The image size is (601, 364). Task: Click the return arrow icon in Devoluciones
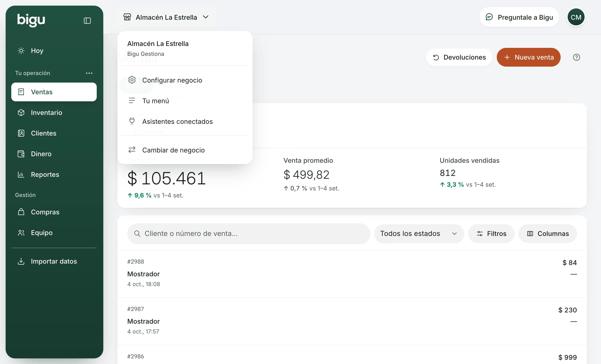[436, 57]
